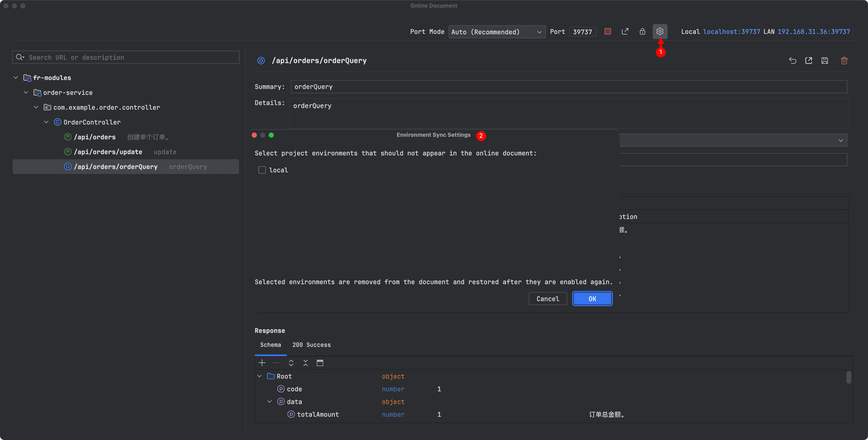Viewport: 868px width, 440px height.
Task: Switch to the 200 Success tab
Action: [311, 345]
